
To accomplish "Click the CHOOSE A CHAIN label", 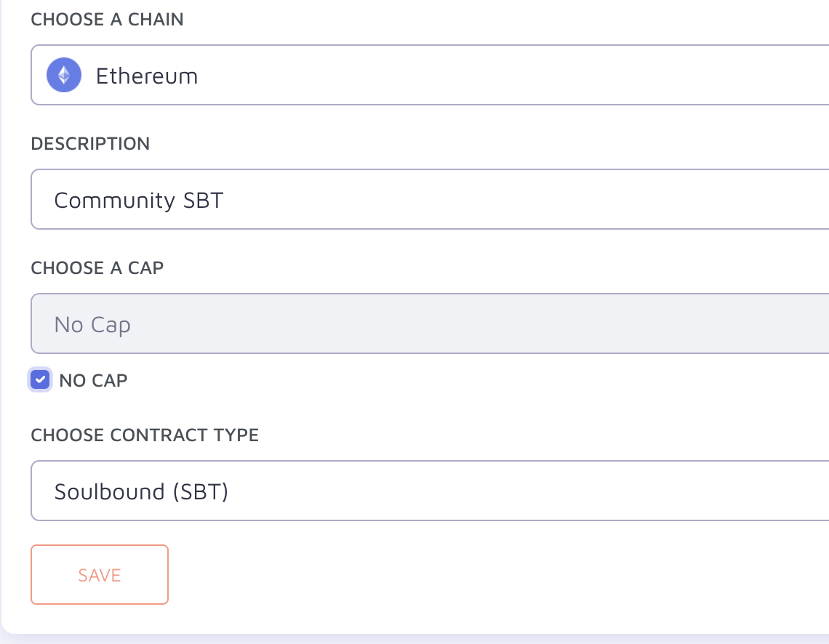I will point(108,20).
